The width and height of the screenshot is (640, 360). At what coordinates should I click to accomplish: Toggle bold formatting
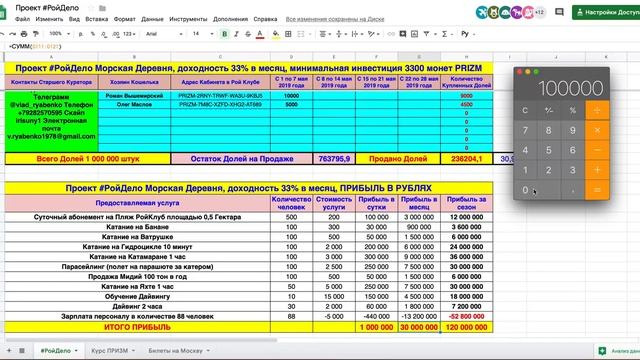coord(224,34)
